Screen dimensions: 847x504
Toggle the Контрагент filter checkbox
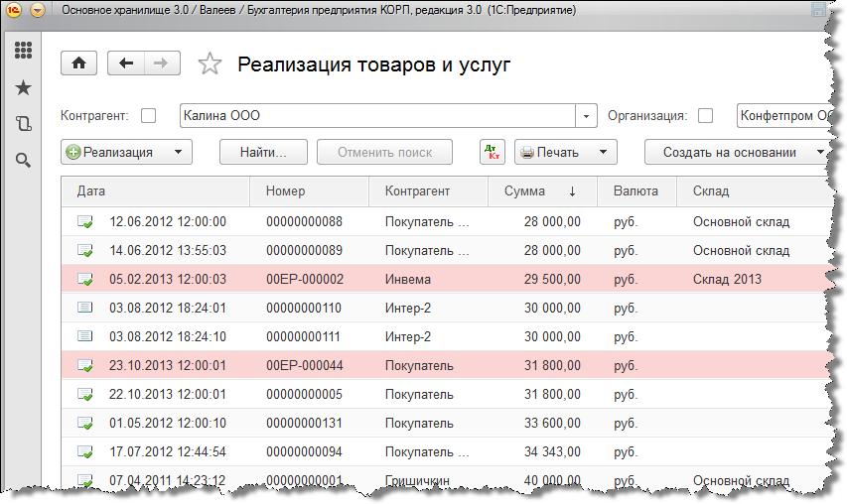[x=148, y=115]
